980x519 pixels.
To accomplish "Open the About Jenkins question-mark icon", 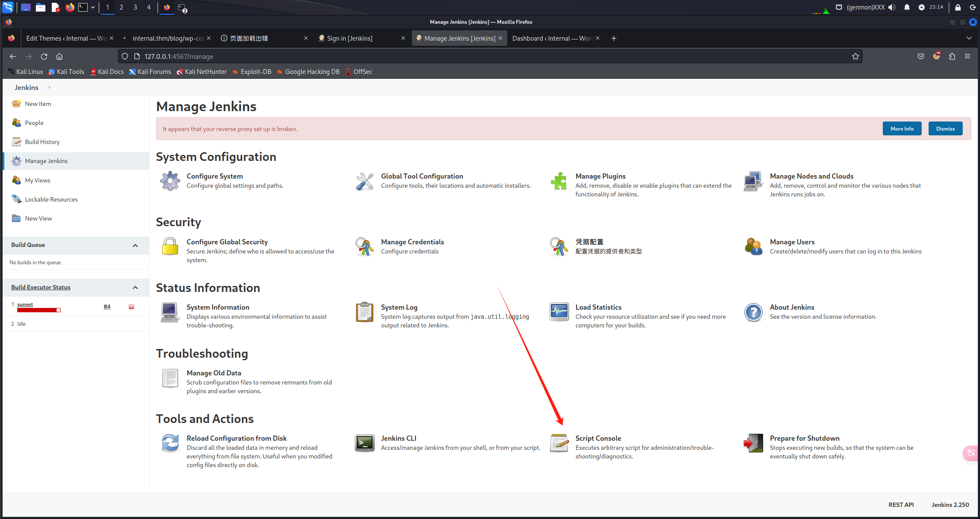I will (x=753, y=312).
